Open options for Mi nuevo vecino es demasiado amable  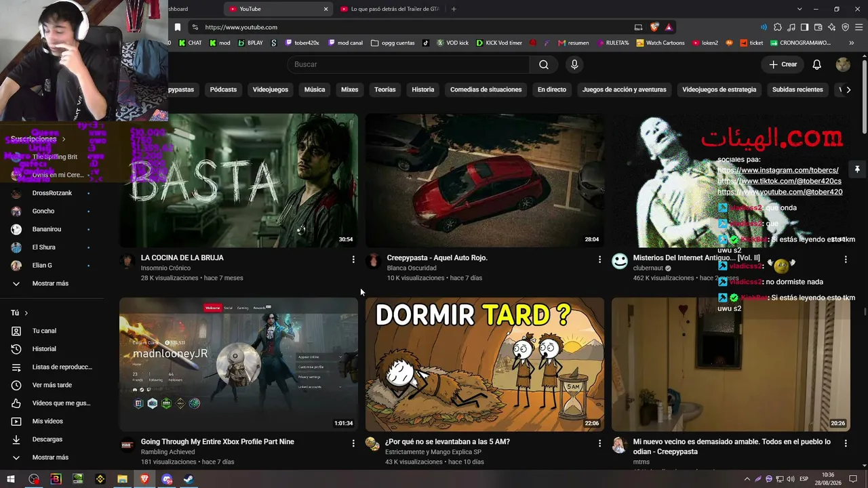pos(846,443)
